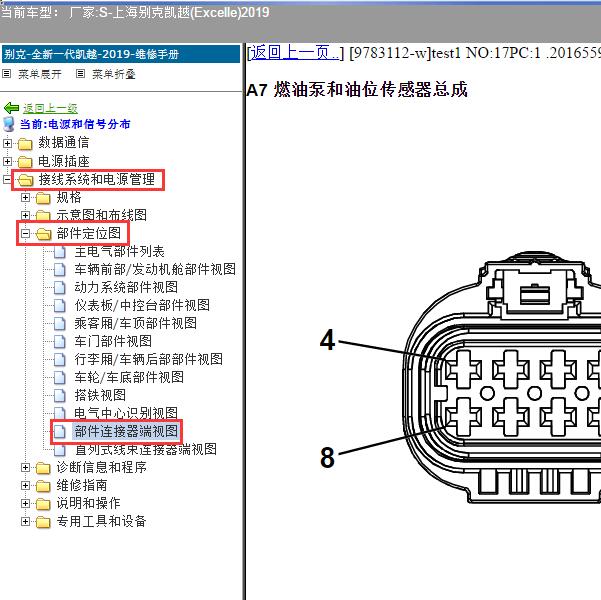This screenshot has height=600, width=601.
Task: Open 动力系统部件视图
Action: 126,288
